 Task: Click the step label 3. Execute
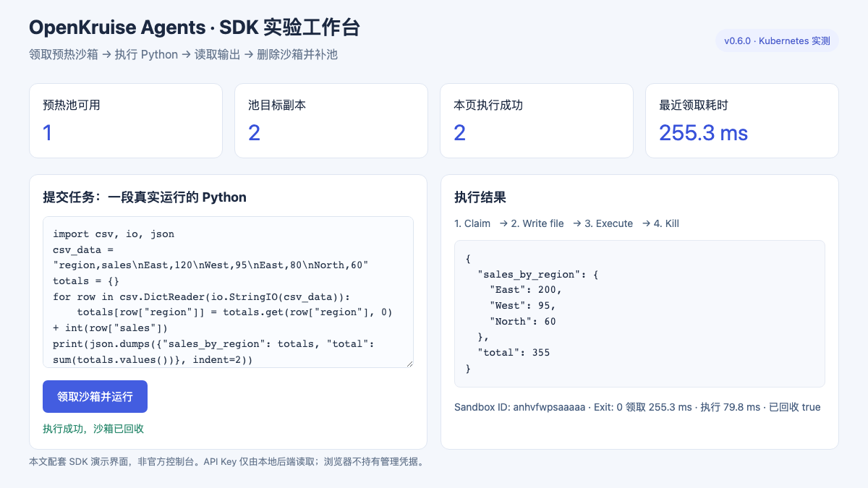coord(608,223)
